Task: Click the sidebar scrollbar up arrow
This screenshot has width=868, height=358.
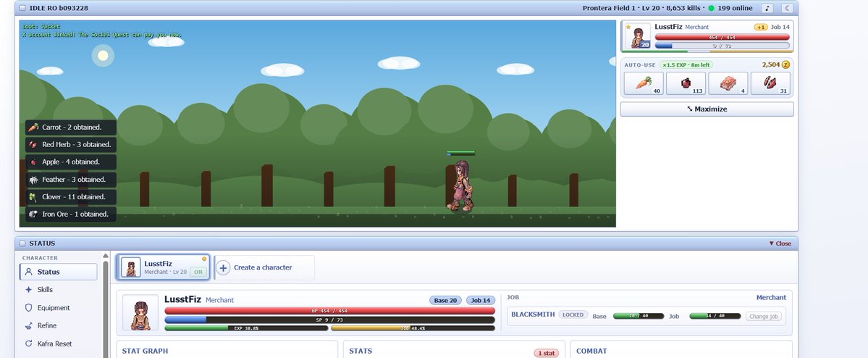Action: pyautogui.click(x=105, y=256)
